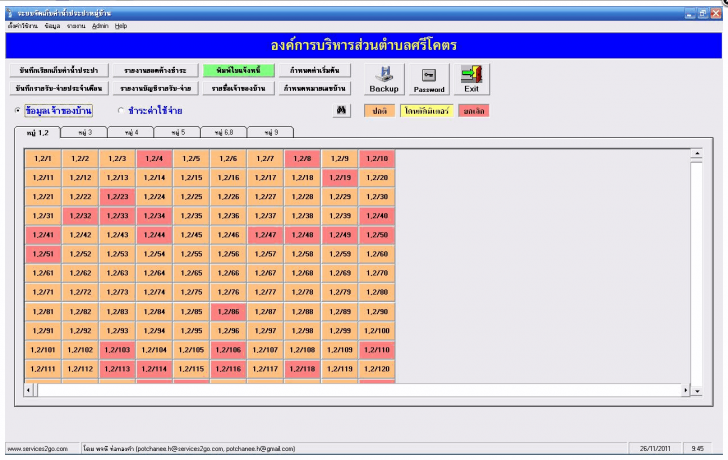
Task: Click the รายงานยอดค้างชำระ button
Action: [156, 70]
